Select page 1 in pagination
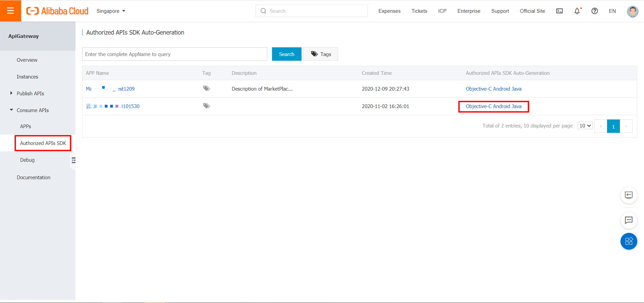 click(x=613, y=126)
